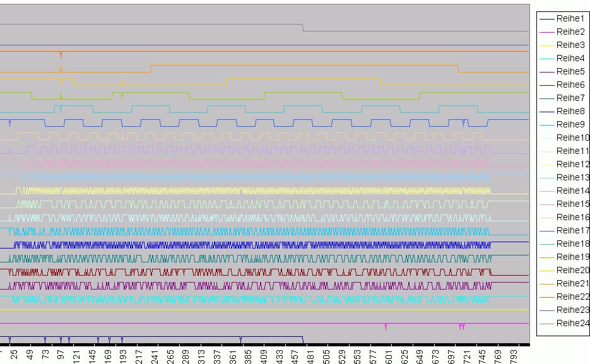This screenshot has width=590, height=364.
Task: Click the 145 x-axis label
Action: (91, 357)
